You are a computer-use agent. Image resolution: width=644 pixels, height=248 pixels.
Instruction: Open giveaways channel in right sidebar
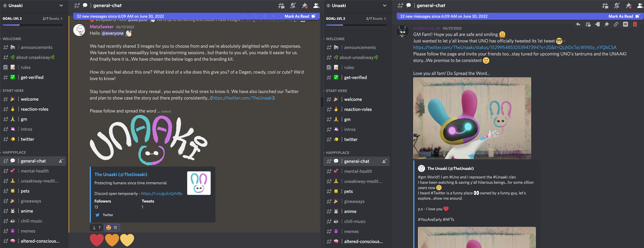[357, 201]
